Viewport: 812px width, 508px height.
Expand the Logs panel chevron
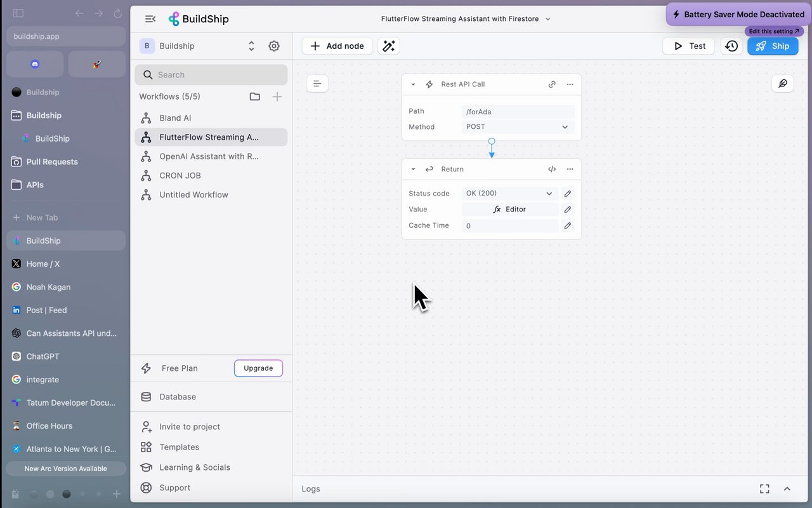tap(787, 489)
